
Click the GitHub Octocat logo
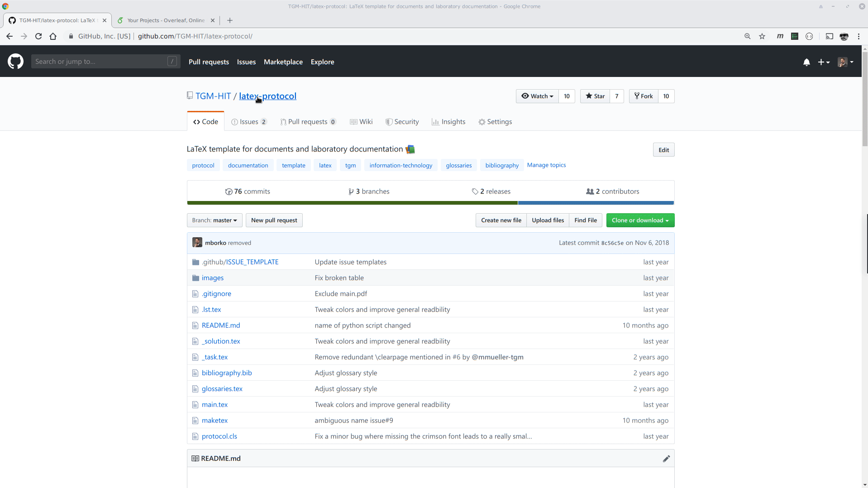pos(15,62)
